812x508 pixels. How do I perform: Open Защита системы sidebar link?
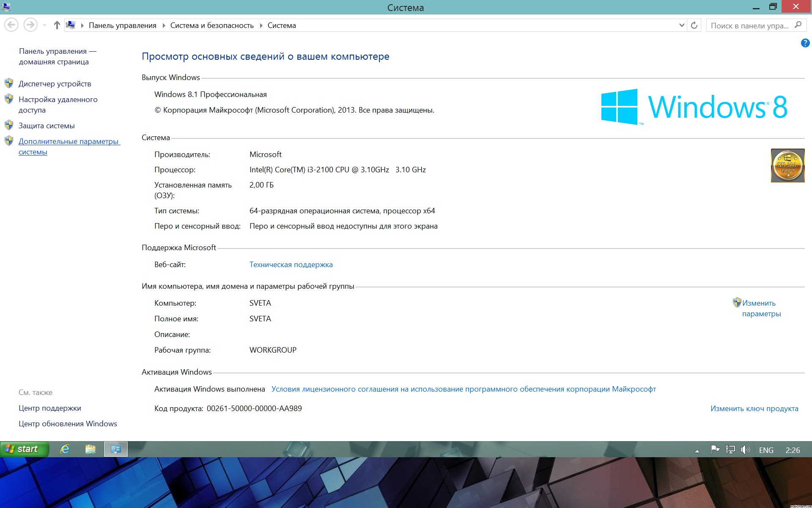(x=47, y=126)
